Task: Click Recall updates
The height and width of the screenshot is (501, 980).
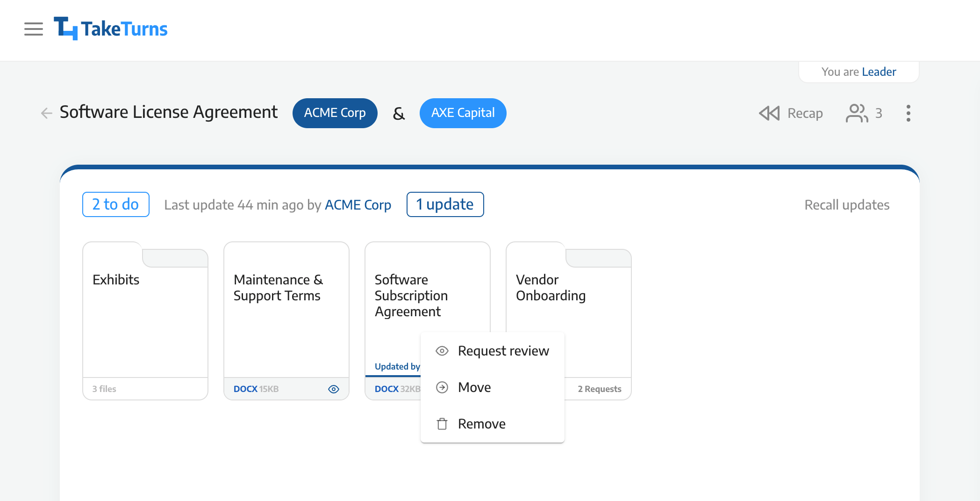Action: pos(847,205)
